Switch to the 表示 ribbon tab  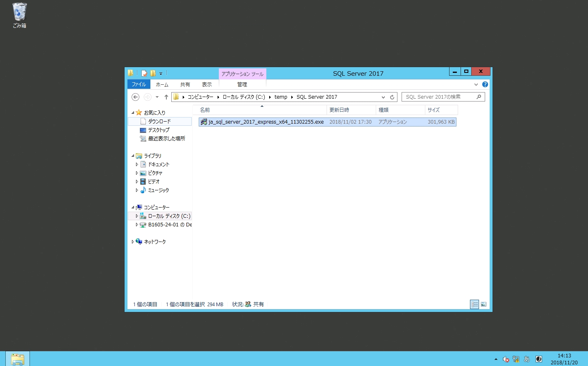[x=207, y=84]
